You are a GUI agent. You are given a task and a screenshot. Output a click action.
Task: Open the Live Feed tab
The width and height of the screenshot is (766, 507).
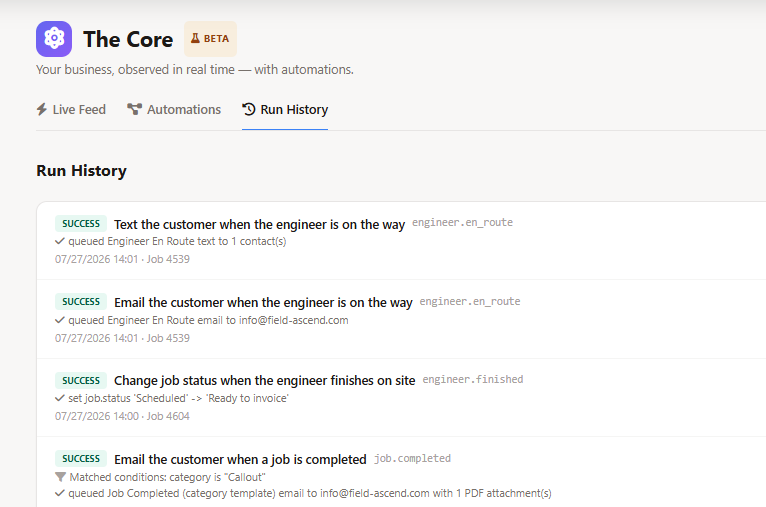pos(71,109)
